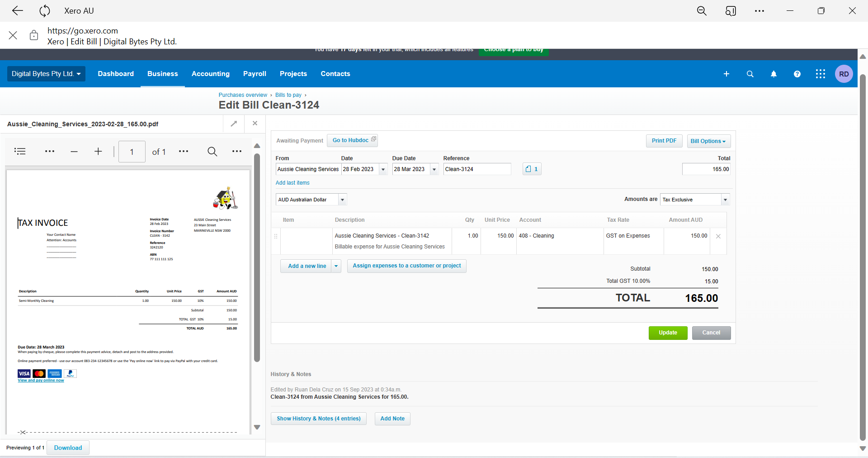Click the PDF preview vertical scrollbar

[x=257, y=257]
